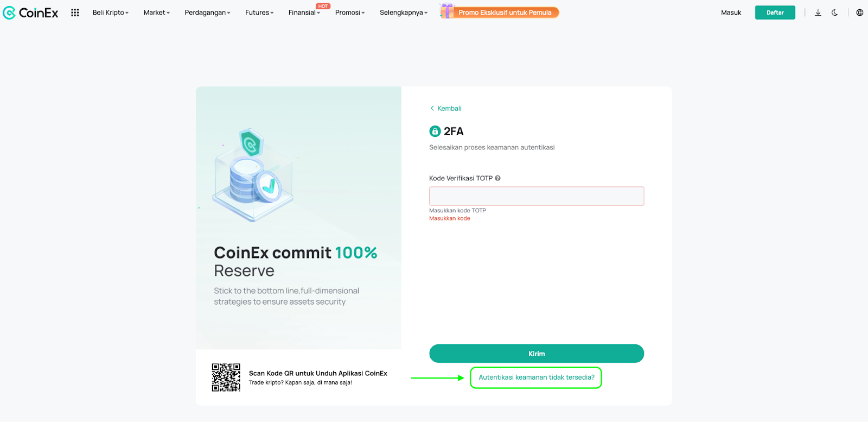This screenshot has width=868, height=422.
Task: Expand the Market dropdown
Action: pos(157,12)
